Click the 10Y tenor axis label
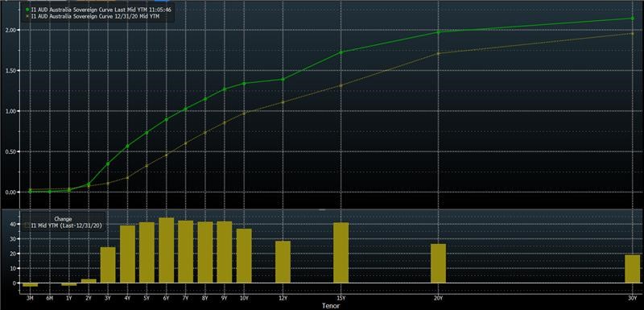 (x=244, y=297)
